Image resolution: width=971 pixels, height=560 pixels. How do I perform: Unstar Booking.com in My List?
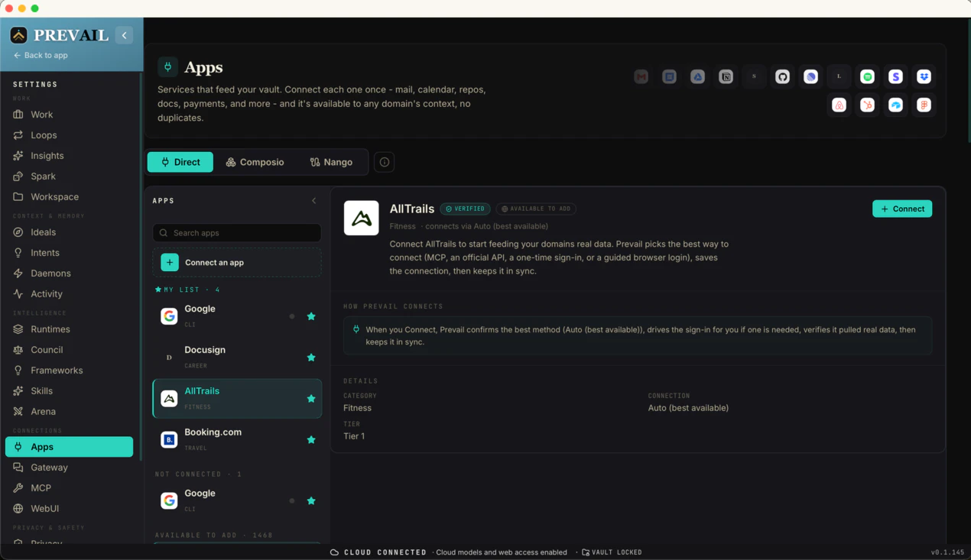(311, 439)
